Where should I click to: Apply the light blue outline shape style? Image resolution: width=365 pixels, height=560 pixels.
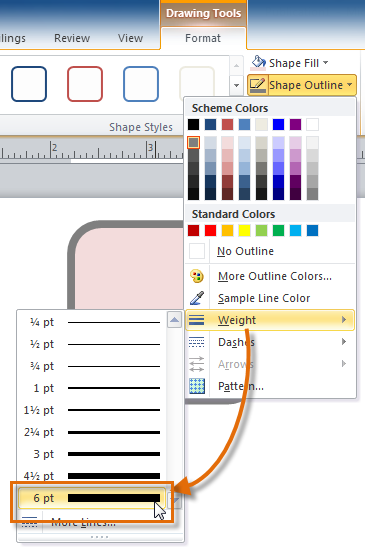coord(141,84)
